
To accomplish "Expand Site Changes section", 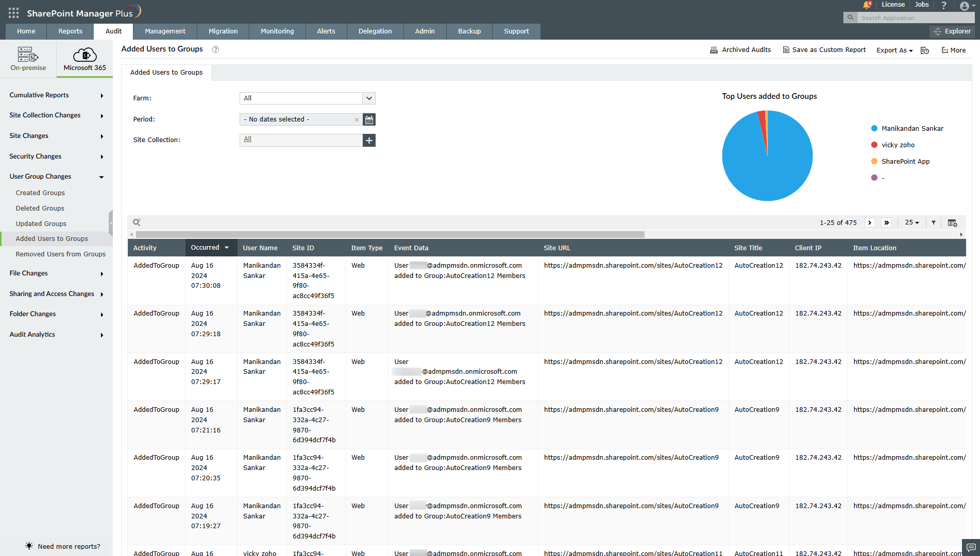I will tap(56, 136).
